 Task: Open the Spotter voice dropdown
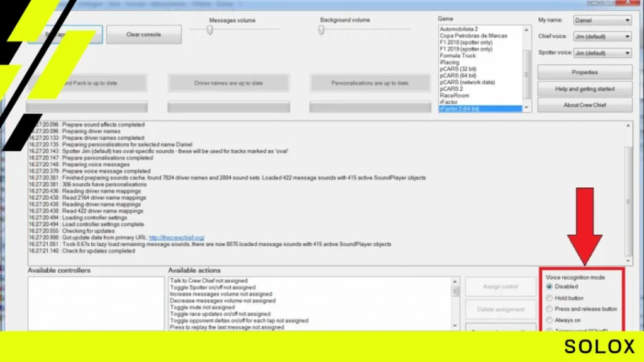click(x=602, y=53)
